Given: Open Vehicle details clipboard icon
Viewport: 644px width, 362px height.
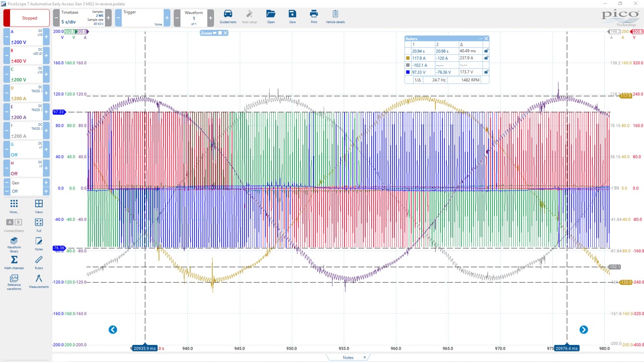Looking at the screenshot, I should [x=335, y=15].
